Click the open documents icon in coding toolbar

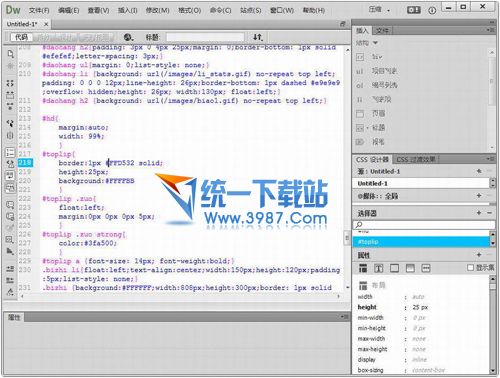10,54
